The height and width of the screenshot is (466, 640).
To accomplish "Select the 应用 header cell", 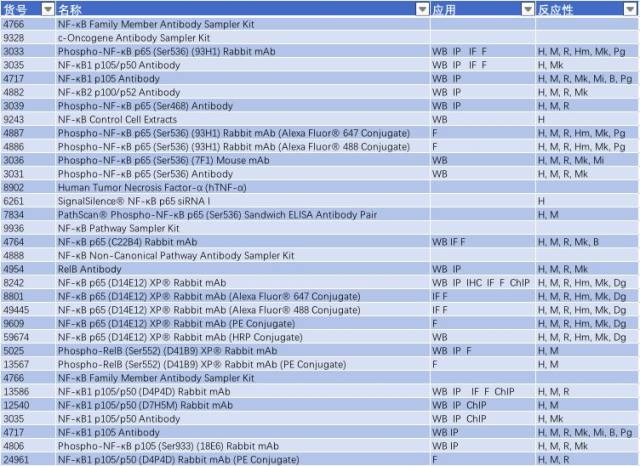I will point(482,9).
